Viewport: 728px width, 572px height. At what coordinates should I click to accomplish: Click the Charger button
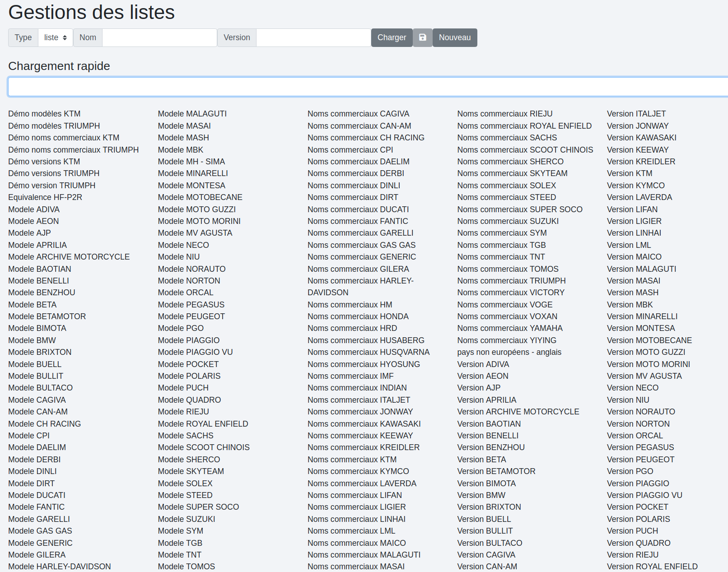pos(392,37)
